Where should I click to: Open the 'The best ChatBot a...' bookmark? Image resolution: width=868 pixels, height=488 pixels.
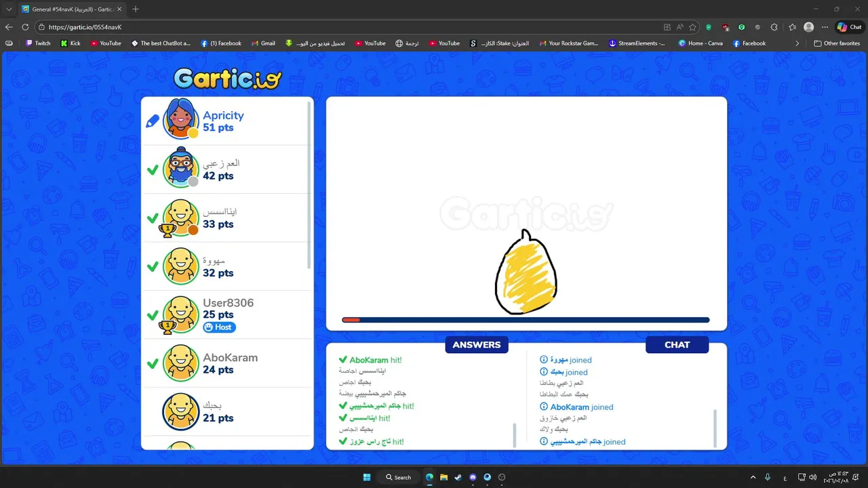tap(161, 43)
